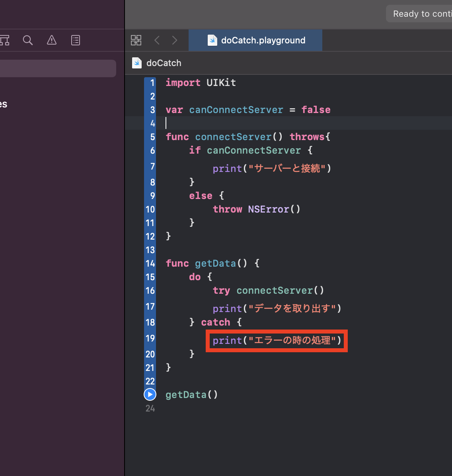Click connectServer function name on line 5
The height and width of the screenshot is (476, 452).
233,137
